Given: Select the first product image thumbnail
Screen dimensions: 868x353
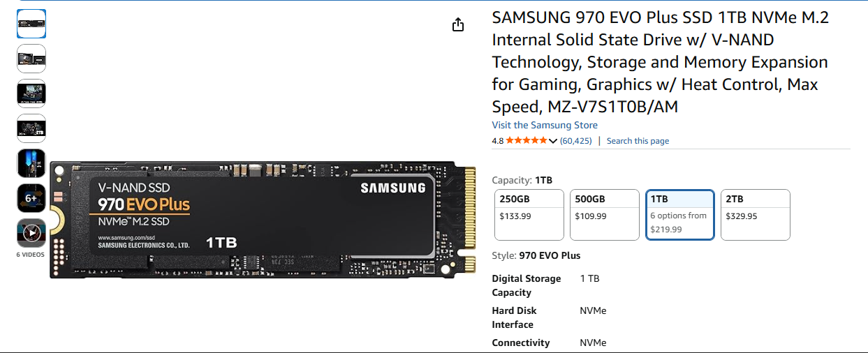Looking at the screenshot, I should pos(31,24).
